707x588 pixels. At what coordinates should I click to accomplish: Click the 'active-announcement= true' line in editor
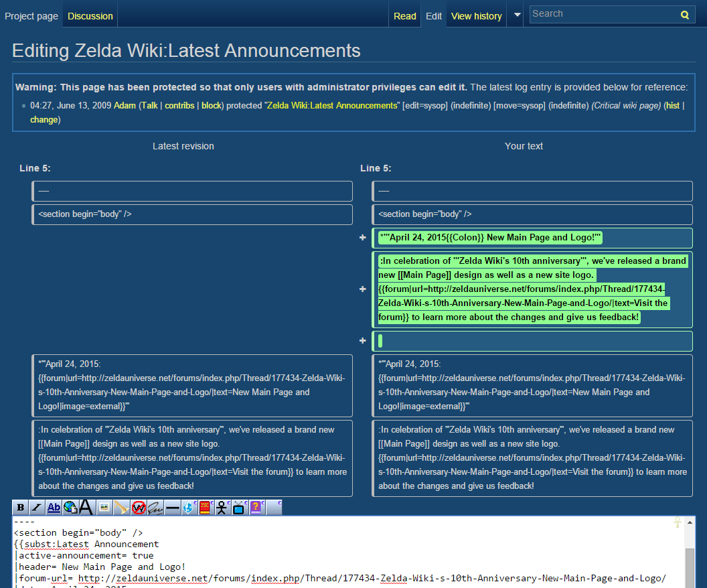pyautogui.click(x=84, y=556)
